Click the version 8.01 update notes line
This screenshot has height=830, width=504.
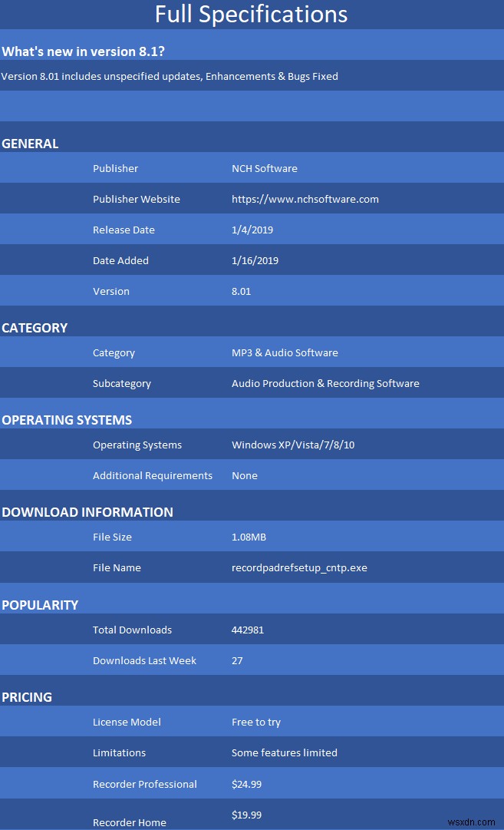[x=170, y=76]
